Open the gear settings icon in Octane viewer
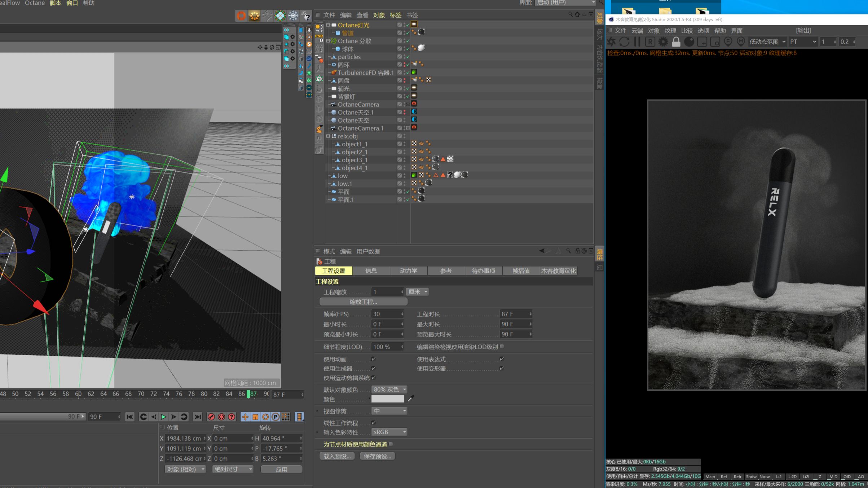 [662, 41]
